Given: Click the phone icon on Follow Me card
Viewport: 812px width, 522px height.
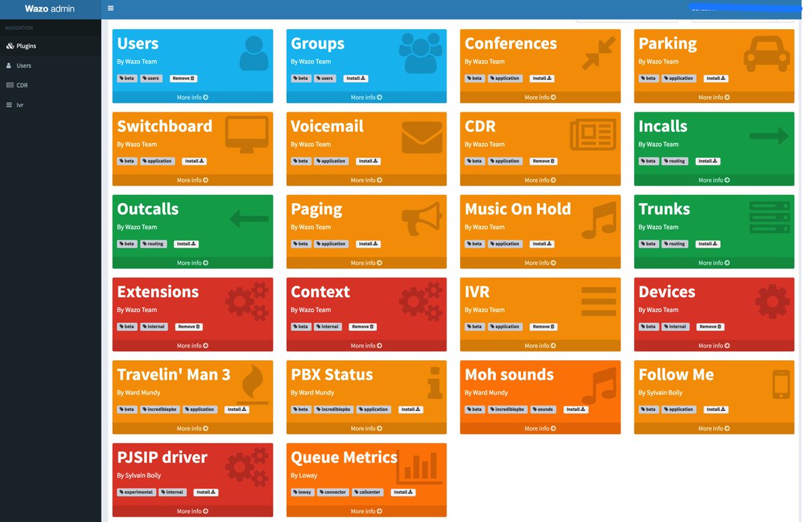Looking at the screenshot, I should [781, 385].
